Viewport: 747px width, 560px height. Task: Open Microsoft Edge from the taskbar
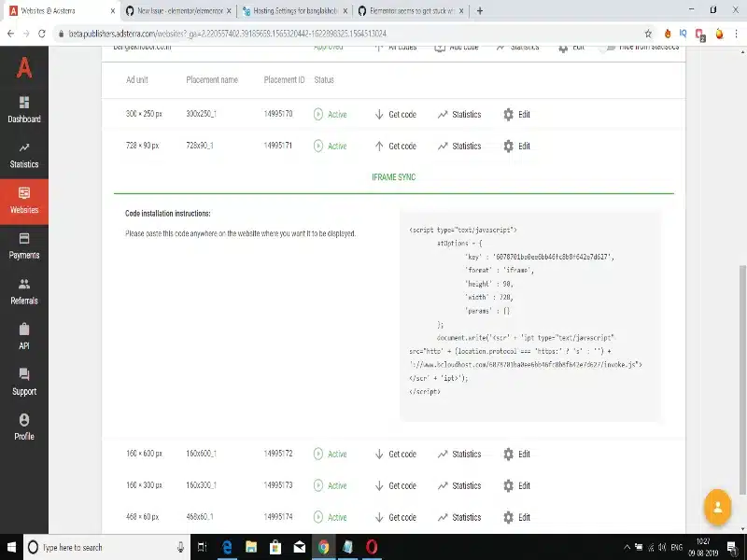227,547
